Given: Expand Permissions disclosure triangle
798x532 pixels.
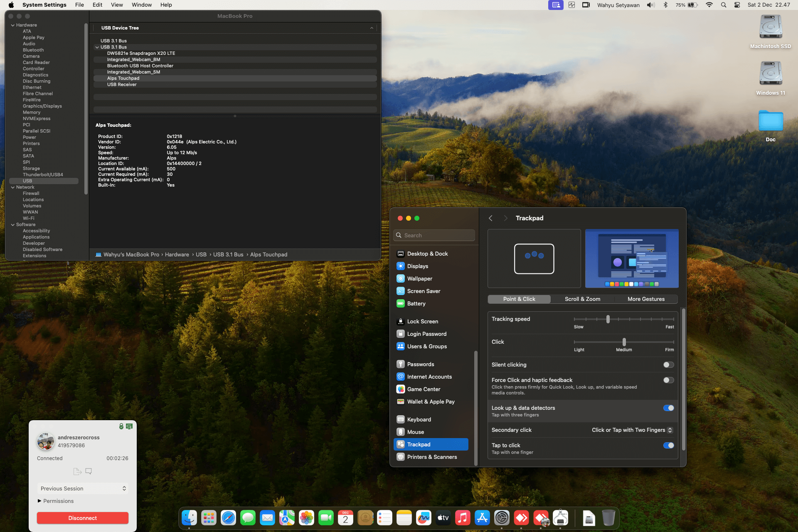Looking at the screenshot, I should point(39,501).
